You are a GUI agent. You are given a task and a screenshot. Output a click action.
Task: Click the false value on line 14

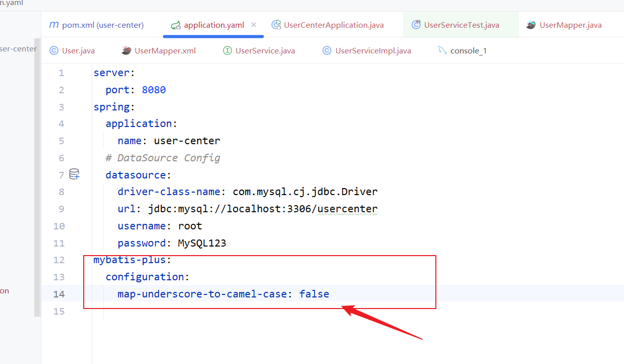click(x=314, y=293)
